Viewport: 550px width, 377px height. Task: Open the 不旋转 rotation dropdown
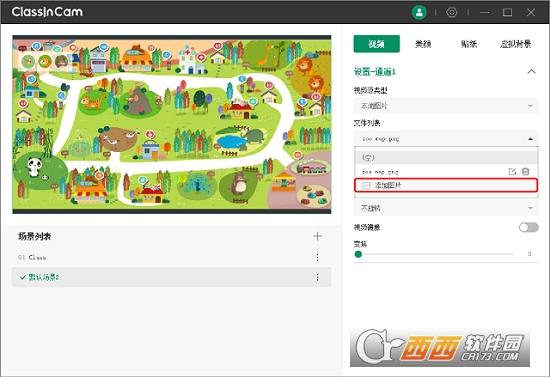point(446,208)
